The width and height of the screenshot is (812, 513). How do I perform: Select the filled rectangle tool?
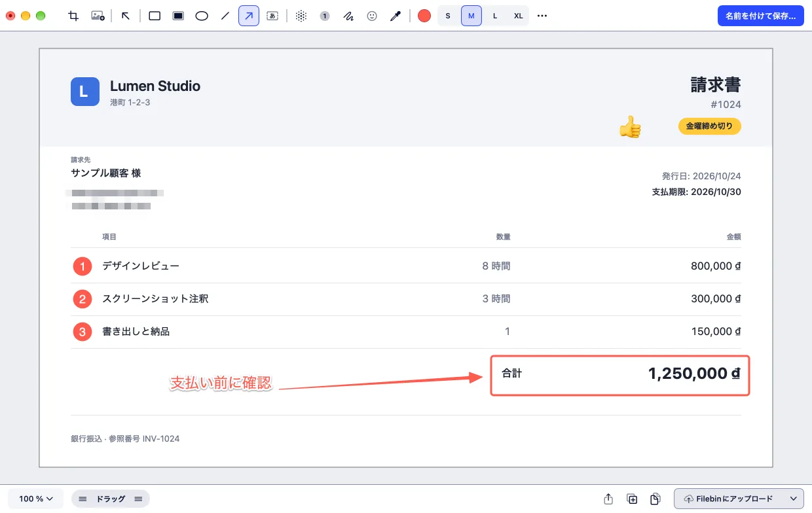tap(178, 16)
